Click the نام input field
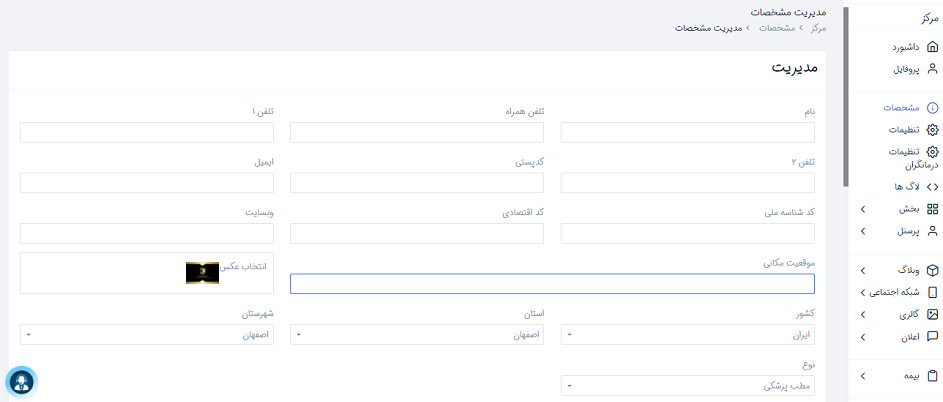This screenshot has width=943, height=402. [687, 132]
